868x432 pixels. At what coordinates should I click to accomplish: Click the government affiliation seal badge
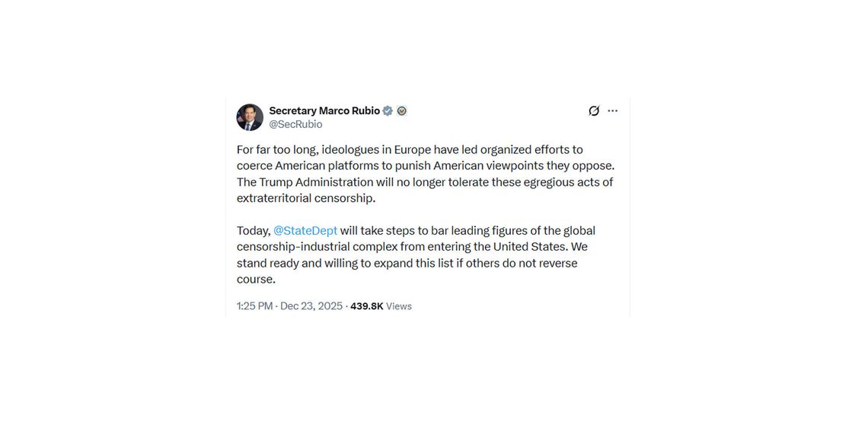(402, 111)
